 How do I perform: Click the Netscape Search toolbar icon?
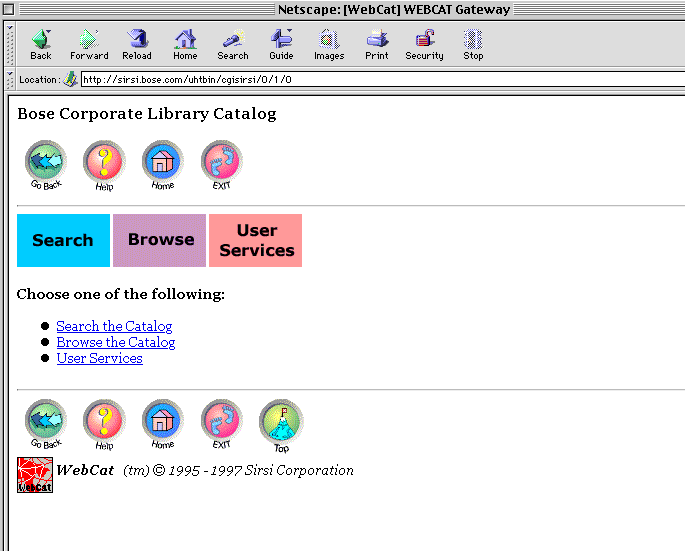233,43
